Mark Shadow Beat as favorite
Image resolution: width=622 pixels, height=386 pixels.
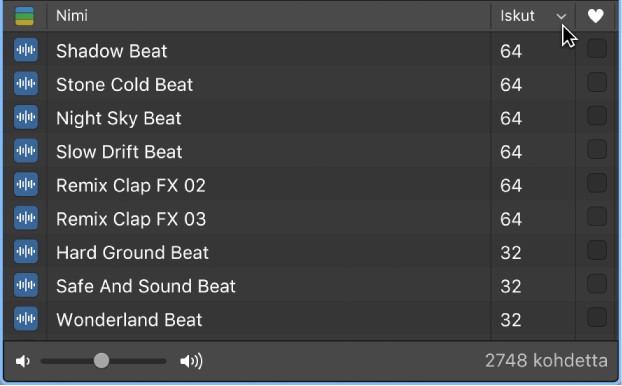[x=597, y=48]
